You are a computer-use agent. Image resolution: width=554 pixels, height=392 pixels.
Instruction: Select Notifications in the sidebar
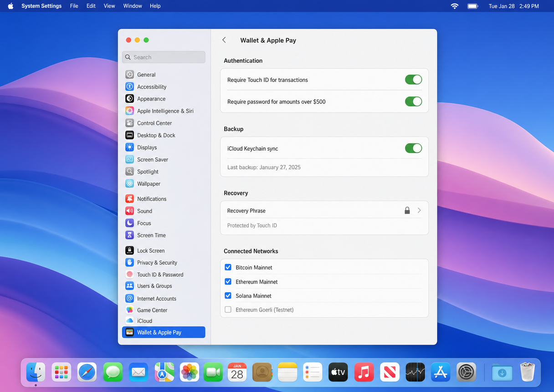(x=164, y=199)
